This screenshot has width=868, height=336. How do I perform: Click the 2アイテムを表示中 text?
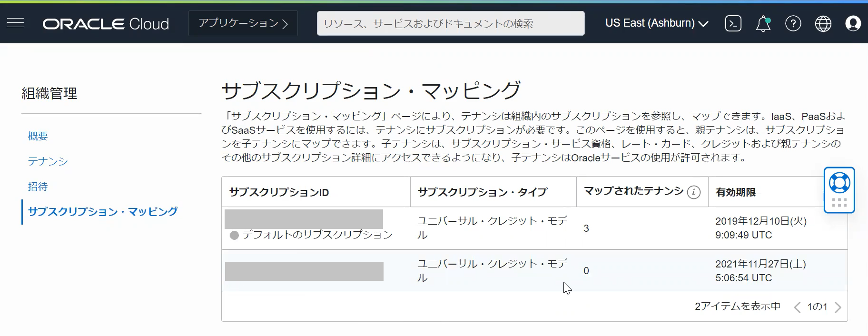click(738, 306)
